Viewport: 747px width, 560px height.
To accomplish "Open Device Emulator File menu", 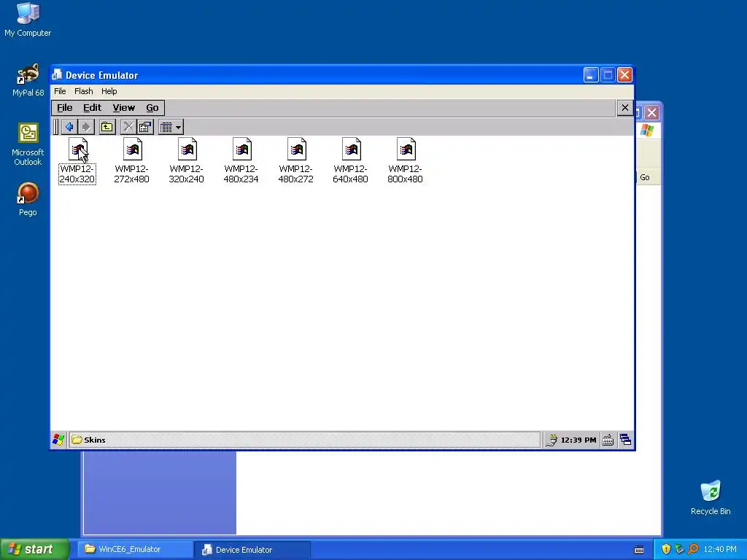I will click(x=60, y=91).
